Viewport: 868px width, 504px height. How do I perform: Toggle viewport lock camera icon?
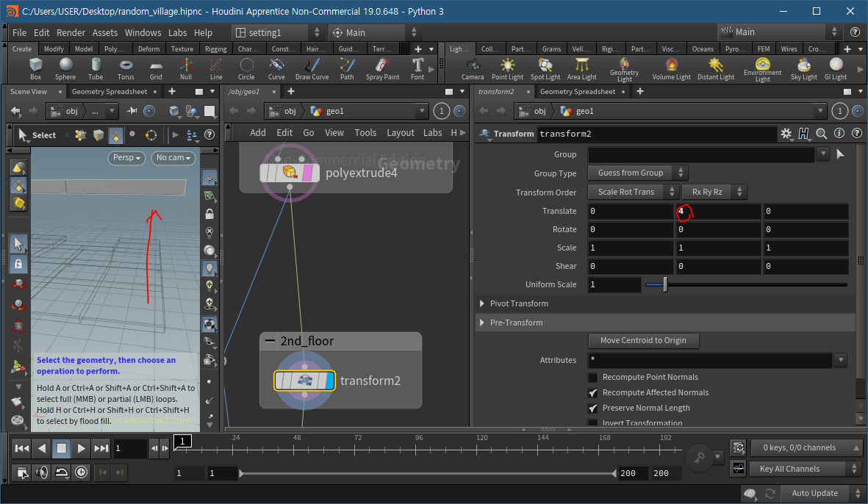[x=209, y=214]
